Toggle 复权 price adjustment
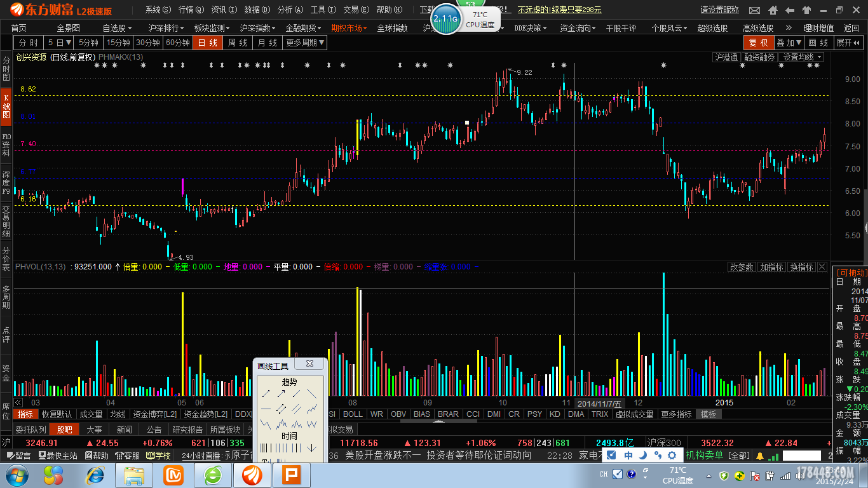Screen dimensions: 868x488 click(758, 43)
